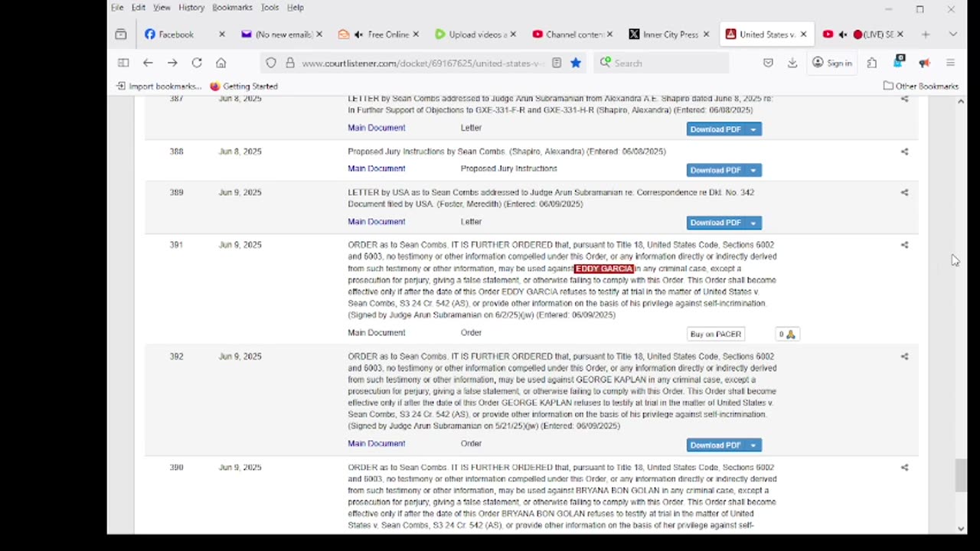Click Buy on PACER for entry 391
980x551 pixels.
pos(716,334)
